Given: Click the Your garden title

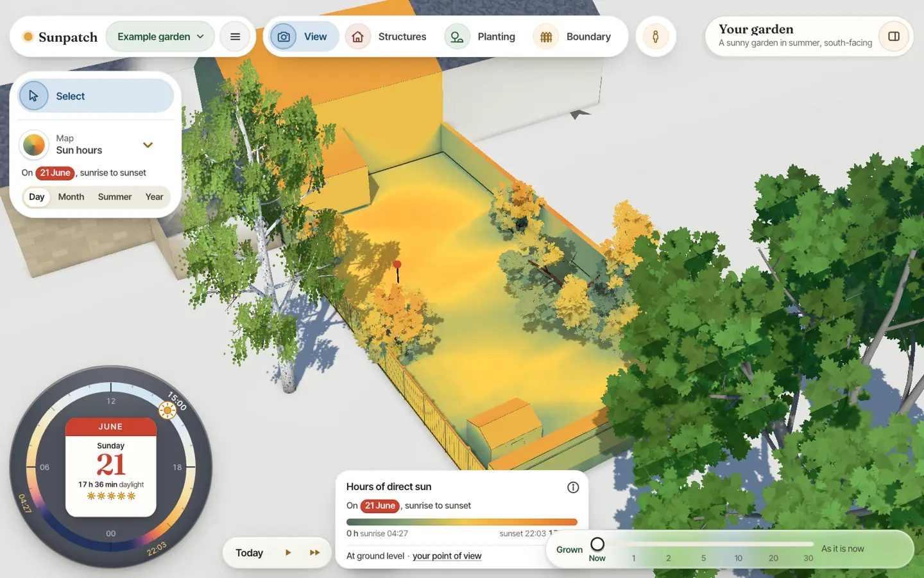Looking at the screenshot, I should 756,30.
